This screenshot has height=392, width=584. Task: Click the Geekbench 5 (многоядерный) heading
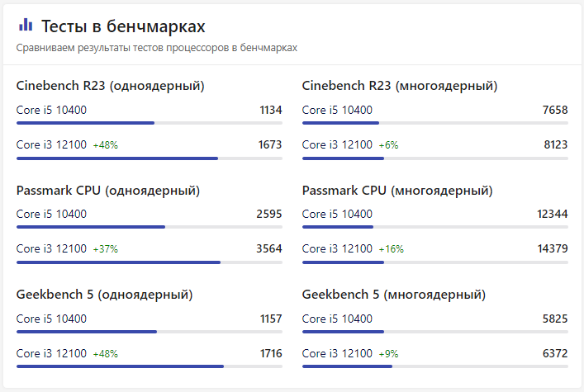394,295
